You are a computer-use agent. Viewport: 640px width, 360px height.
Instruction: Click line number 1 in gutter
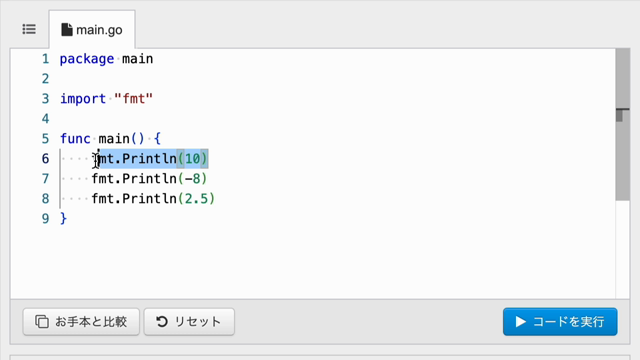45,59
